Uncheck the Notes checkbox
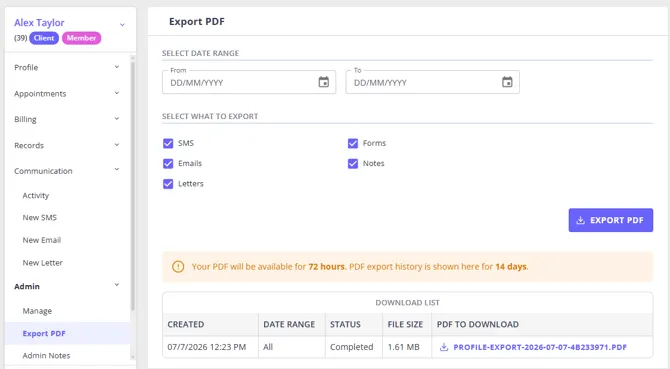670x369 pixels. click(x=353, y=164)
